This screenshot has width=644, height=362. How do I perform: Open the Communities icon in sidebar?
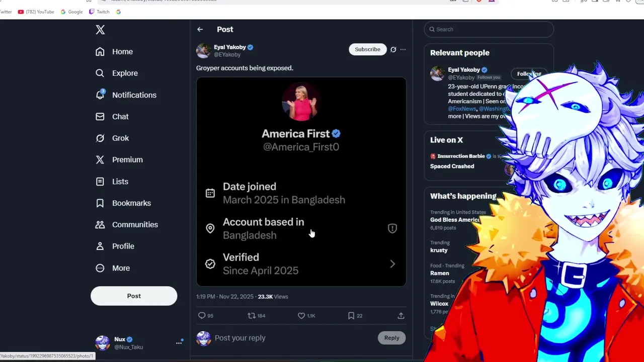tap(100, 225)
